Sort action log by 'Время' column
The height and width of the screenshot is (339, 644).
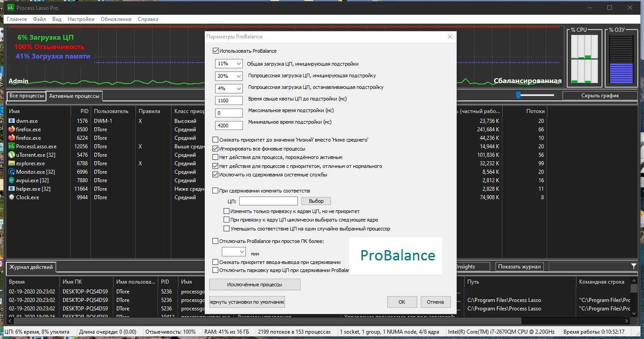(33, 282)
